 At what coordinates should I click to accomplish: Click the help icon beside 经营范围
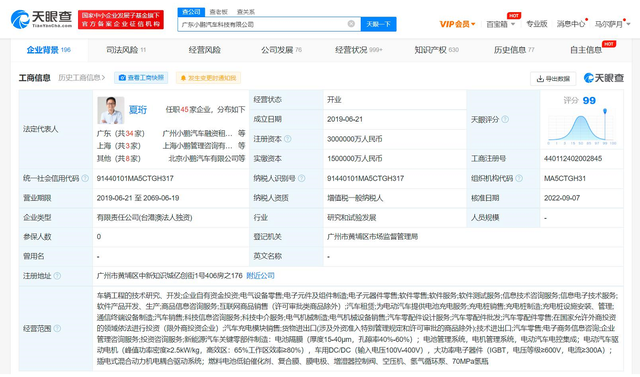(57, 328)
